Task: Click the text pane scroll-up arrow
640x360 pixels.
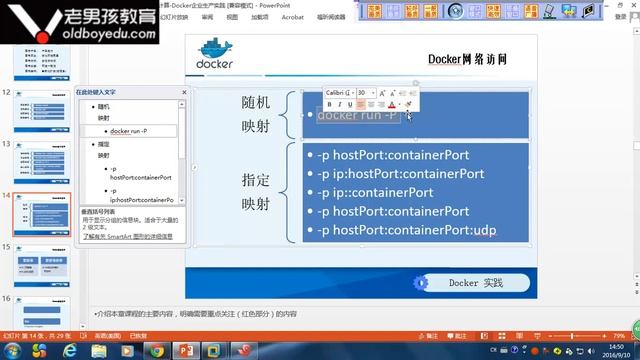Action: tap(182, 104)
